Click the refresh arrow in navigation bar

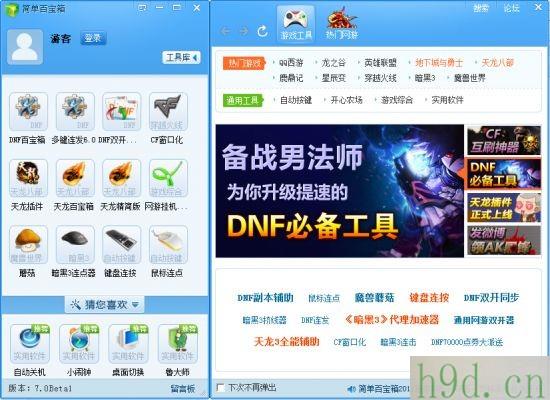pos(262,31)
